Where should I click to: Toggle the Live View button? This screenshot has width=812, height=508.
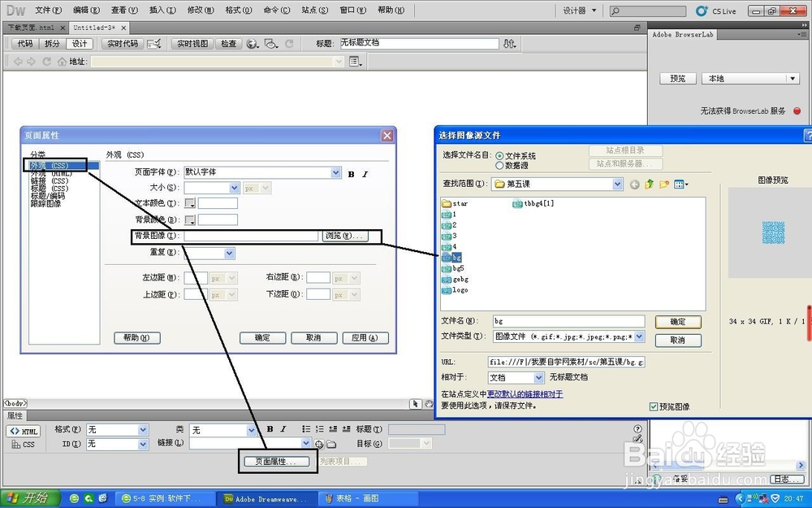(x=192, y=44)
